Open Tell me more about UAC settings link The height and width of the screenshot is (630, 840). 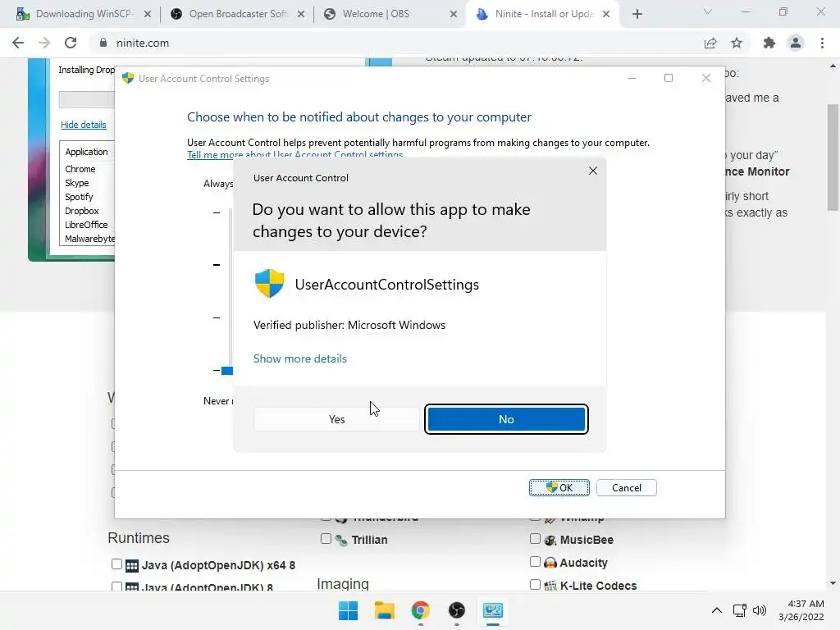(x=294, y=155)
